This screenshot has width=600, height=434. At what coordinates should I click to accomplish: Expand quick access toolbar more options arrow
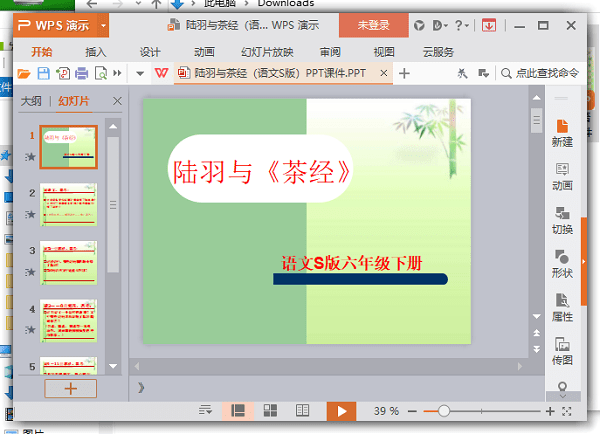[140, 73]
